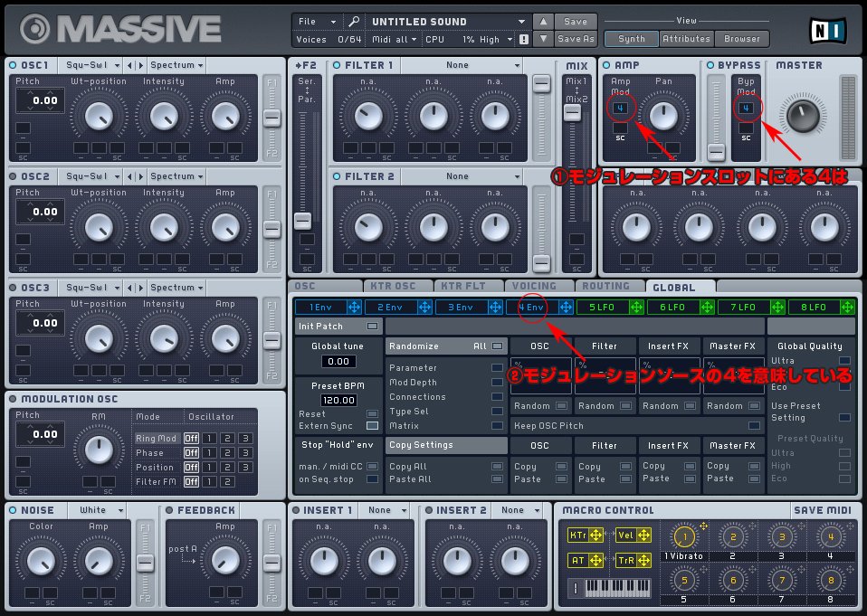
Task: Click the AT macro drag handle
Action: coord(596,560)
